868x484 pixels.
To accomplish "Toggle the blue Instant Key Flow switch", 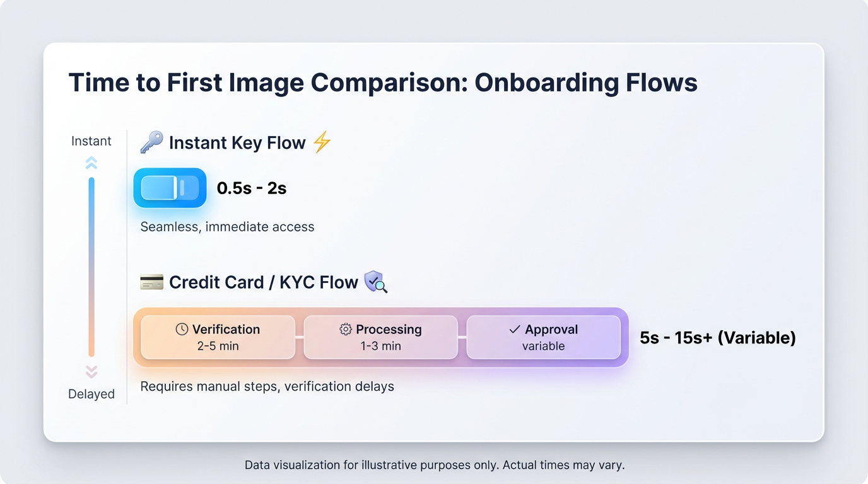I will click(170, 188).
